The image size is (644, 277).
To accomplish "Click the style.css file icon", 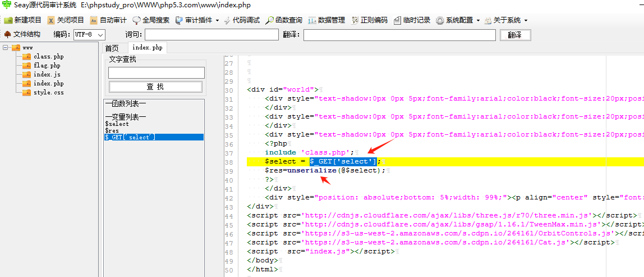I will coord(26,92).
